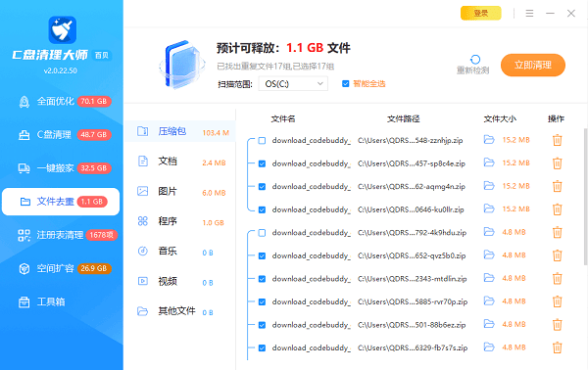This screenshot has width=588, height=370.
Task: Delete the 5885-rvr70p.zip file
Action: point(558,301)
